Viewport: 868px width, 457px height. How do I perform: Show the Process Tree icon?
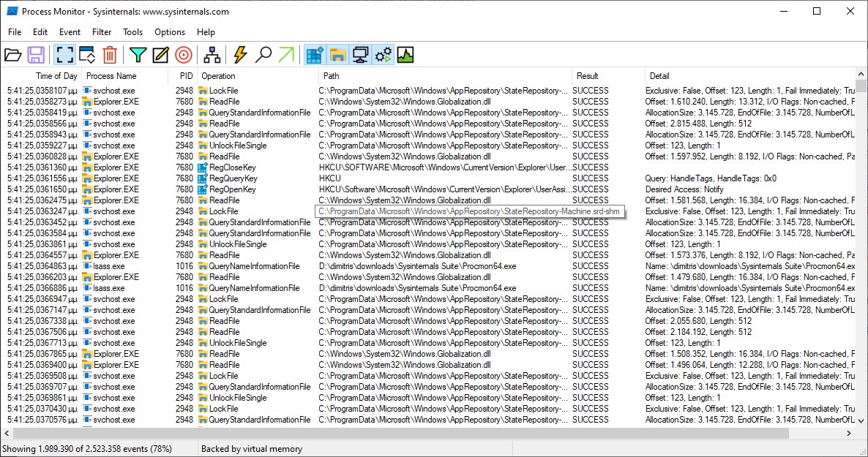(212, 55)
